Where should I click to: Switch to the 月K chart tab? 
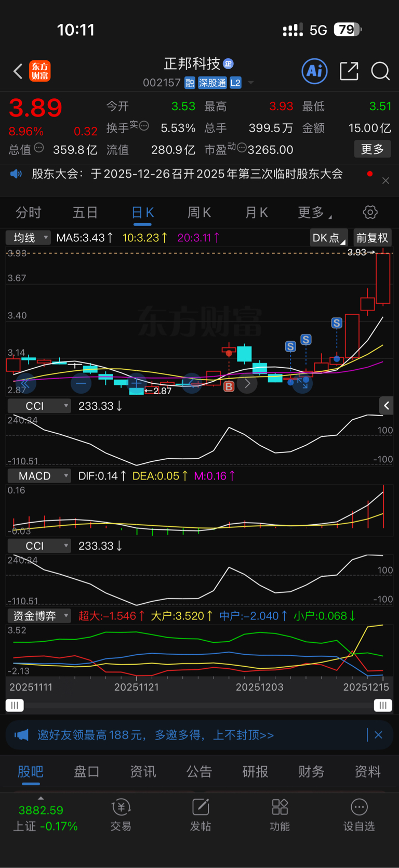point(256,212)
